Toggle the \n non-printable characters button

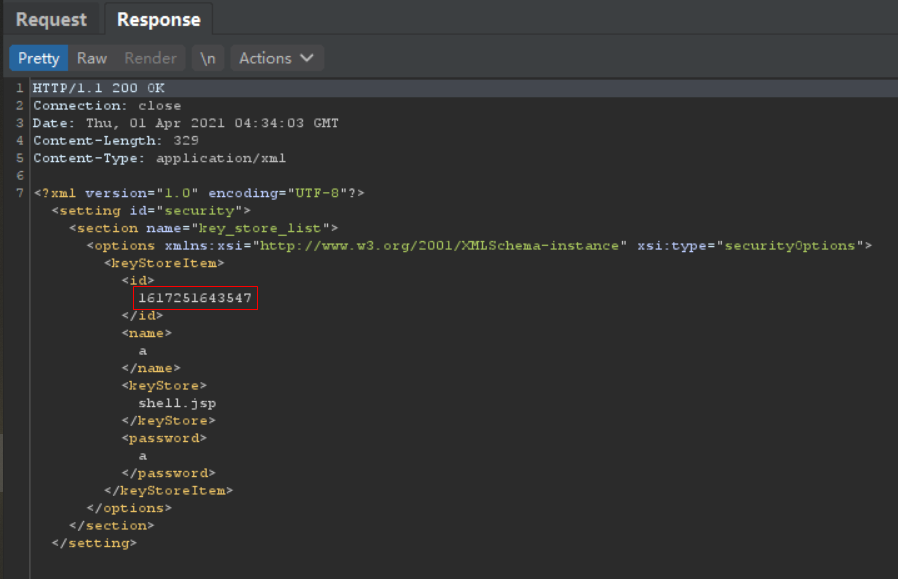pyautogui.click(x=207, y=58)
